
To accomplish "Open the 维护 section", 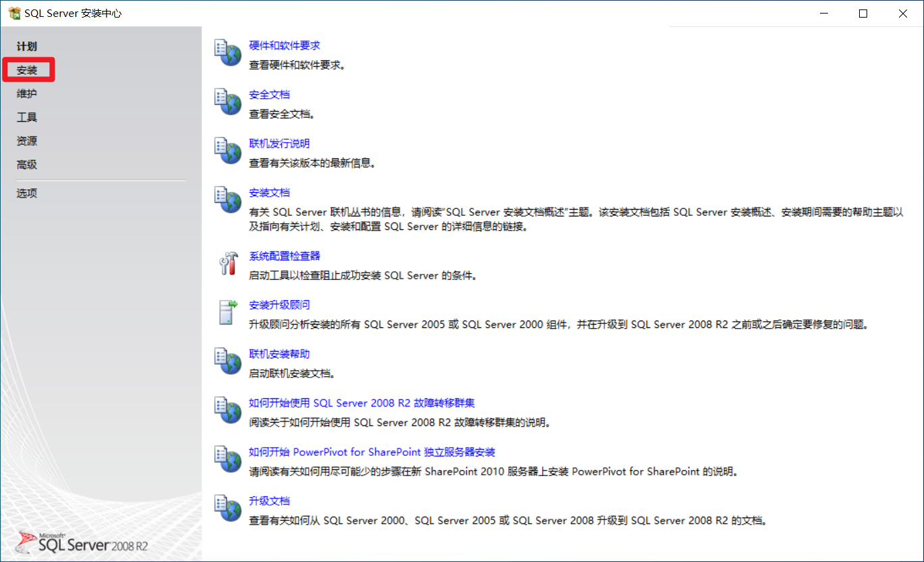I will pyautogui.click(x=27, y=94).
